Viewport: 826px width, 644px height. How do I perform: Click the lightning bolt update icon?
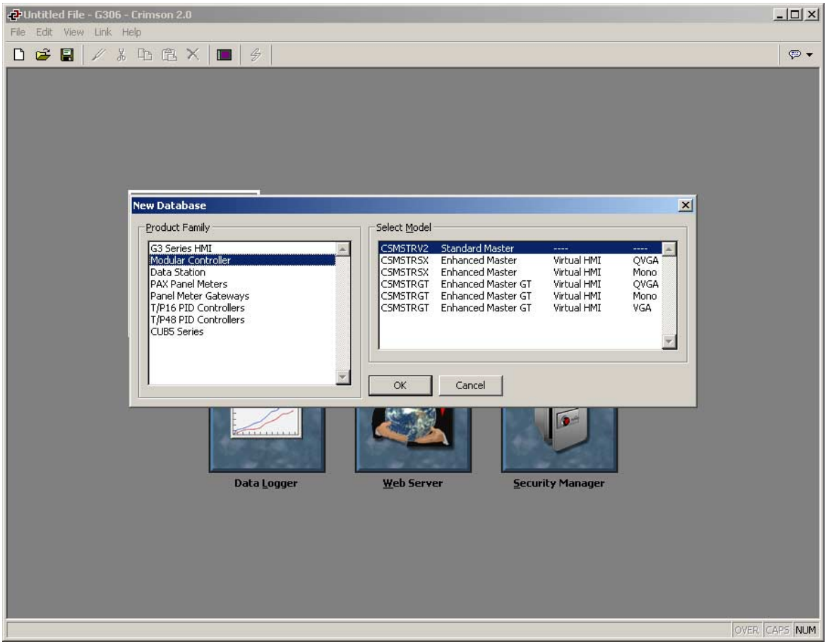[256, 55]
